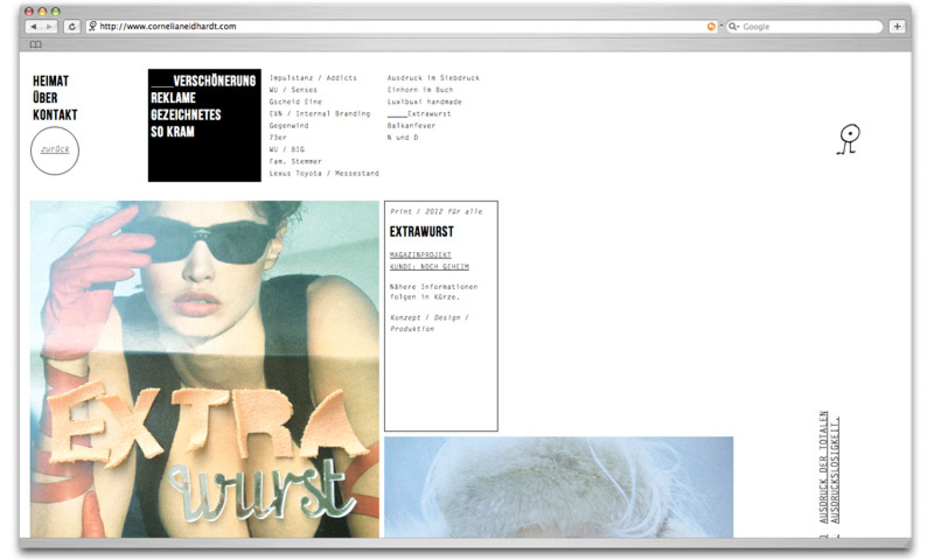Click the Lexus Toyota / Messestand link
934x560 pixels.
[x=324, y=174]
